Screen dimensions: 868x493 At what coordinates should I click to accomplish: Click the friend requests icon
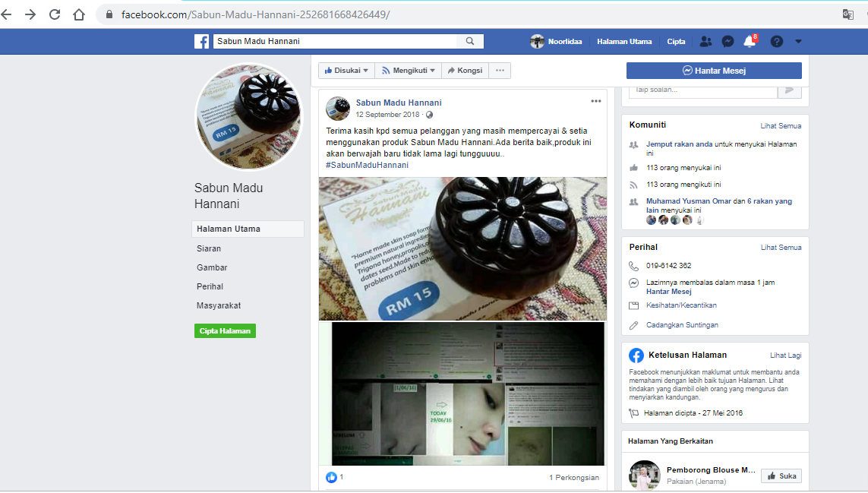pyautogui.click(x=705, y=41)
